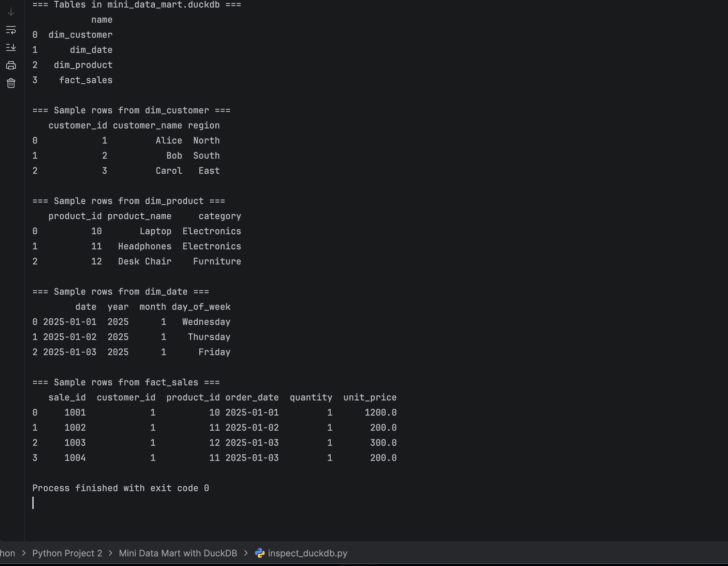
Task: Clear all console output with trash icon
Action: pos(11,83)
